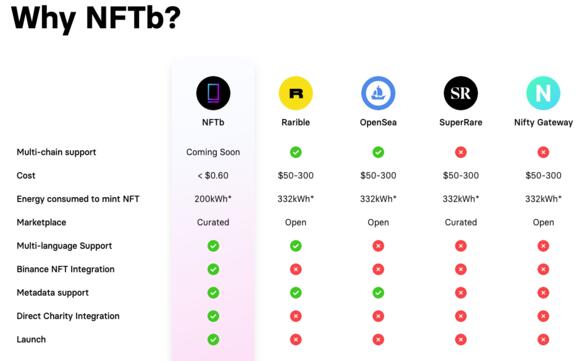Click Rarible's Multi-language Support checkmark
This screenshot has height=361, width=580.
(296, 246)
